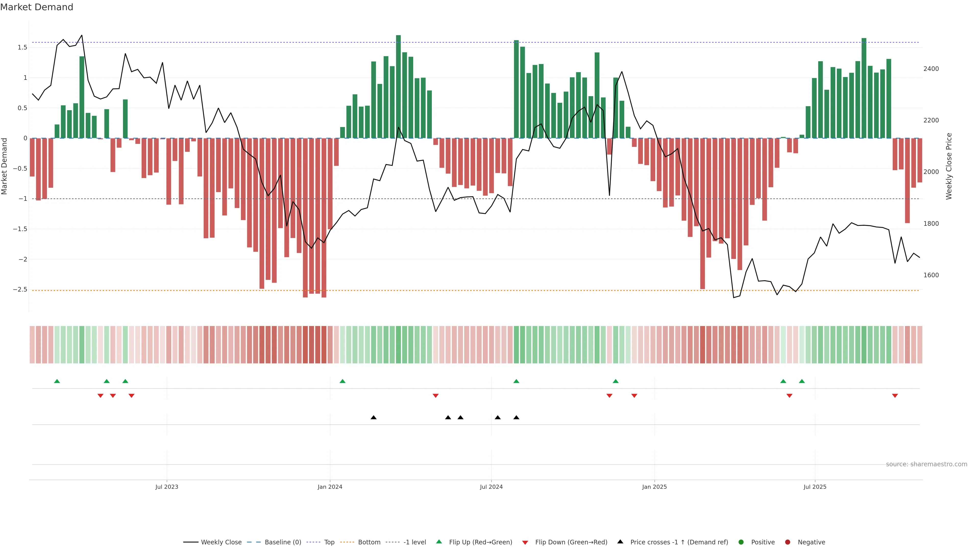
Task: Click the black Price crosses -1 legend triangle
Action: [620, 542]
